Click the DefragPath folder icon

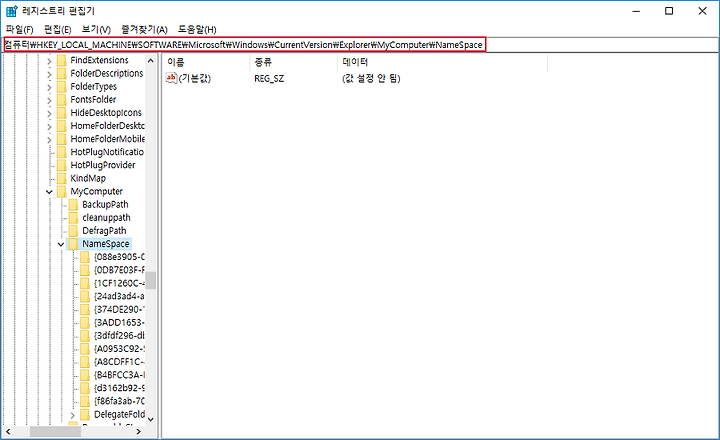pos(73,231)
